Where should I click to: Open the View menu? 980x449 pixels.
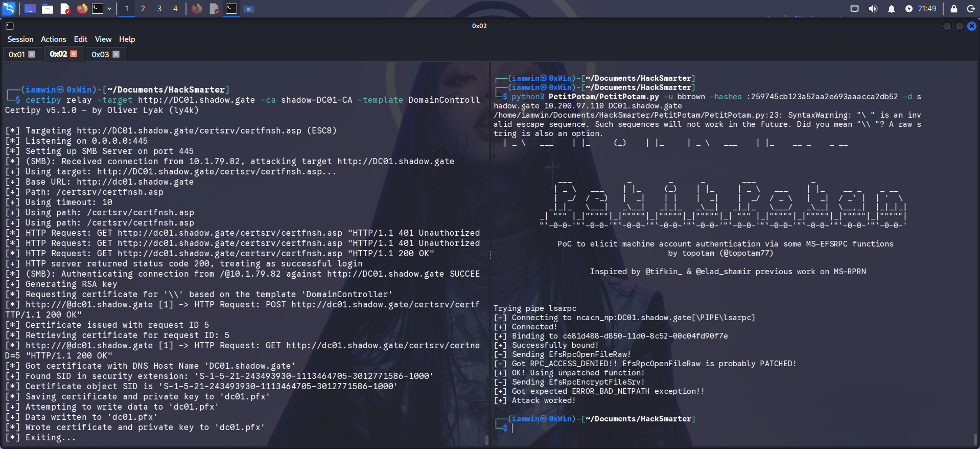103,39
